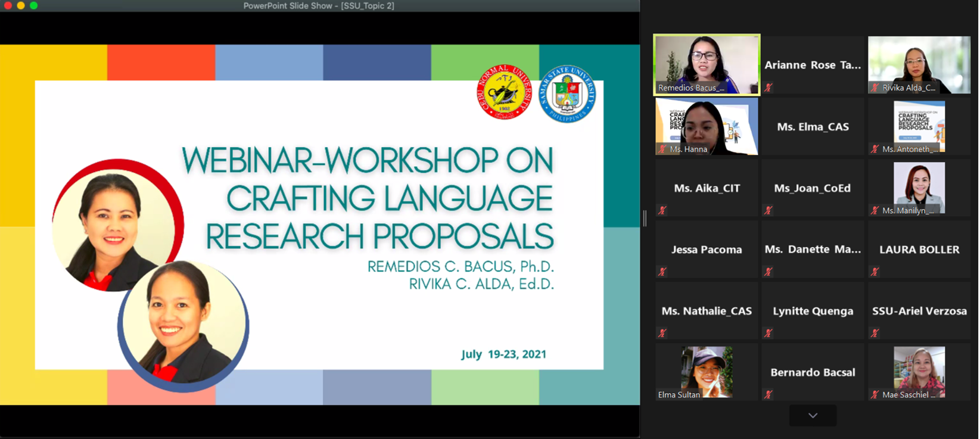Select Ms. Elma_CAS participant tile
This screenshot has width=980, height=439.
tap(813, 127)
